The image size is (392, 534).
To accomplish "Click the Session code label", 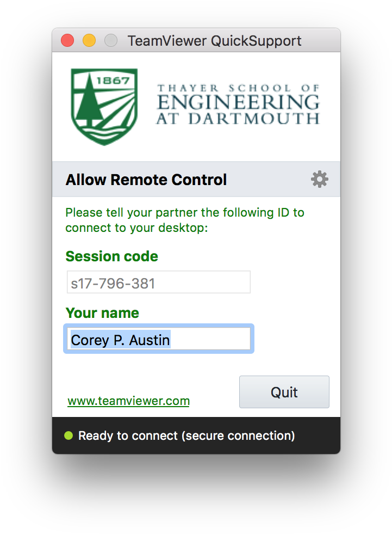I will (x=112, y=256).
